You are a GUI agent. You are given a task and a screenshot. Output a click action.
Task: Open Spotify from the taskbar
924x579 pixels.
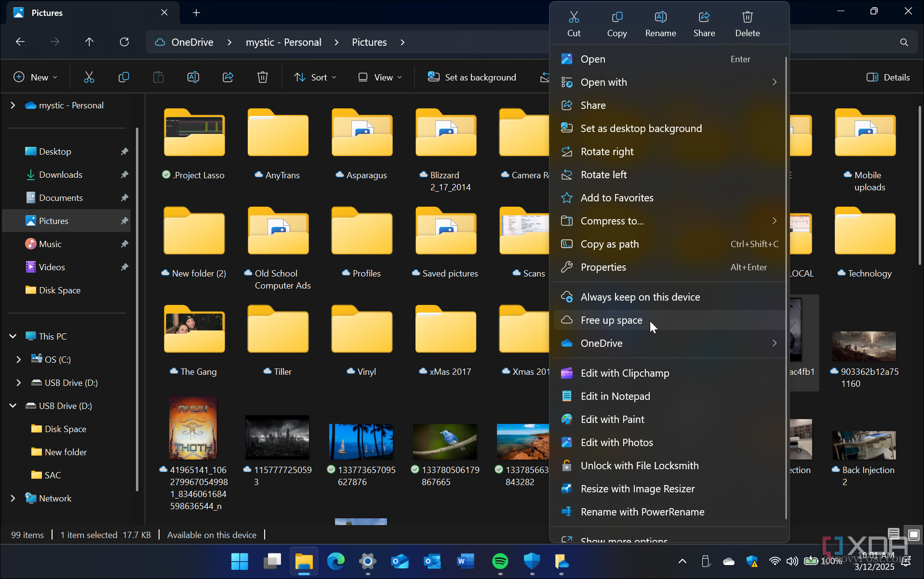(x=500, y=561)
